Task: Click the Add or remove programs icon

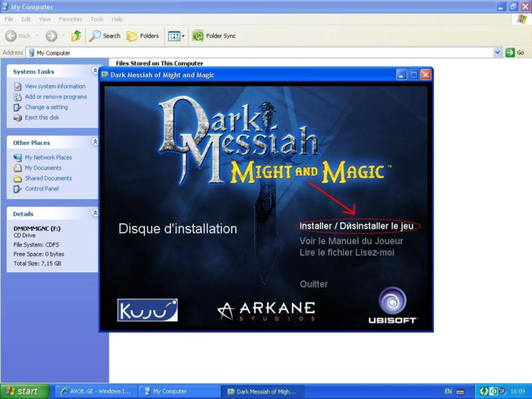Action: coord(18,97)
